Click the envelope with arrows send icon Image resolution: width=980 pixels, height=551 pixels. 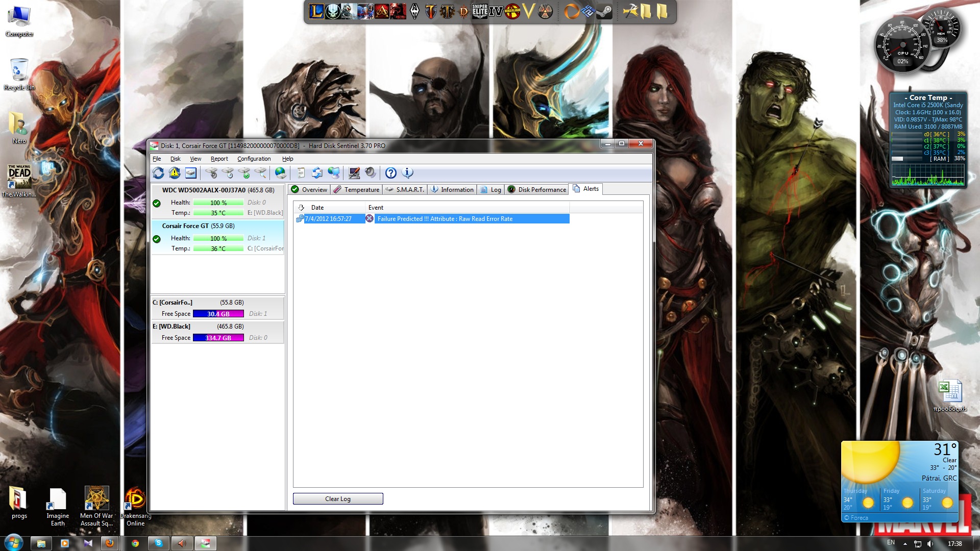[317, 173]
